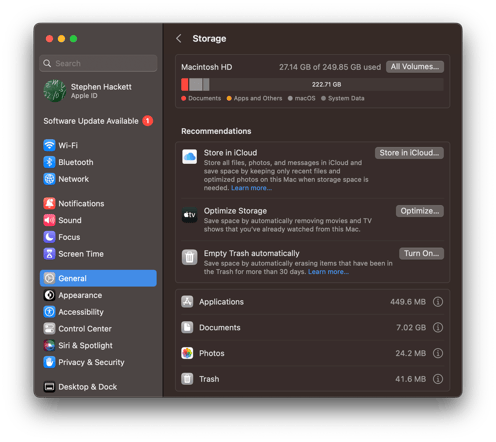Click the Storage page title
Viewport: 496px width, 442px height.
(209, 39)
